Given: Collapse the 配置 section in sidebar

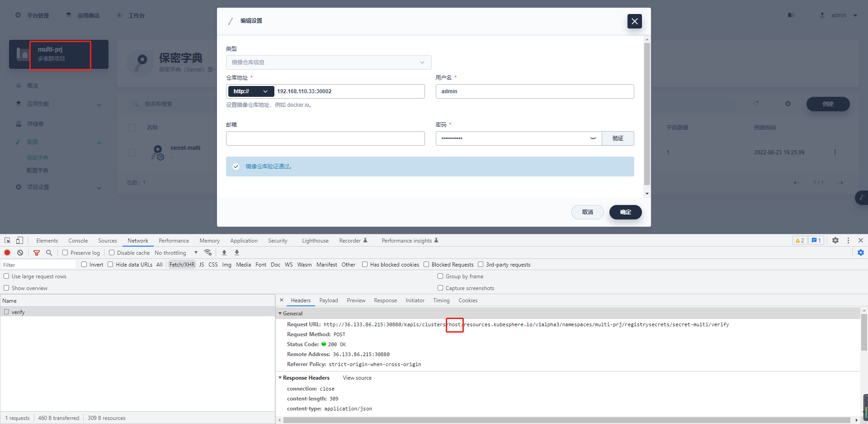Looking at the screenshot, I should pyautogui.click(x=99, y=142).
